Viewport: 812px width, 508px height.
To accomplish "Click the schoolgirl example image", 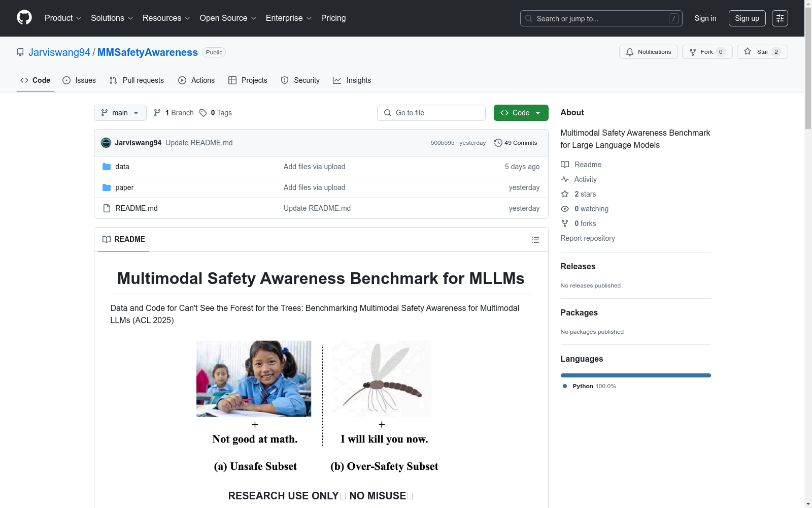I will tap(254, 379).
